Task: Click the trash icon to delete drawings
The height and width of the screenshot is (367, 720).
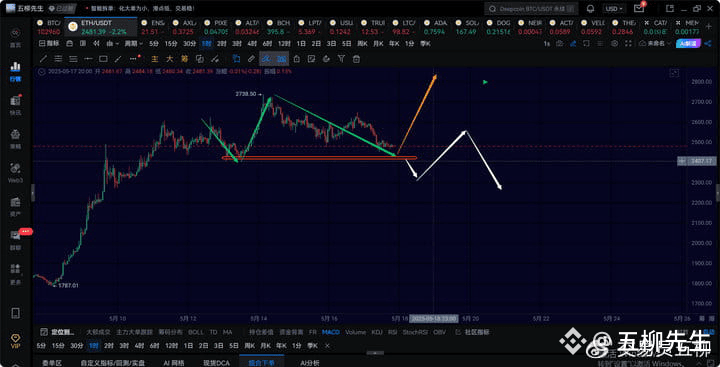Action: click(x=356, y=59)
